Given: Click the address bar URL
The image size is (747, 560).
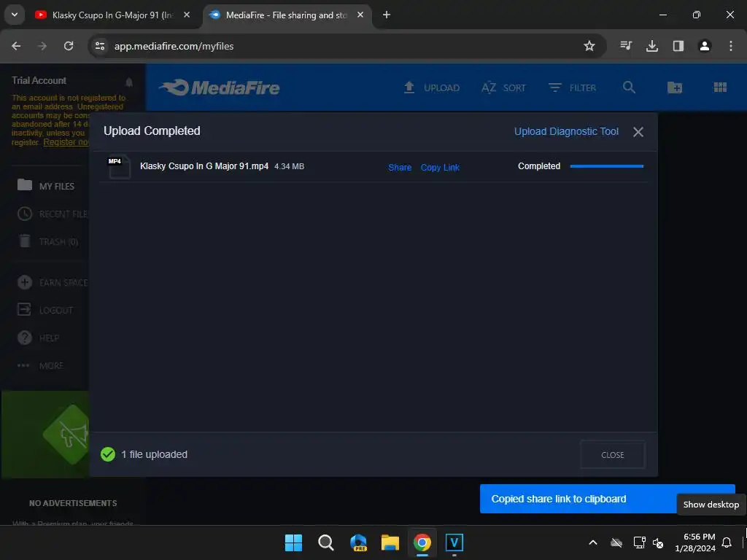Looking at the screenshot, I should point(174,46).
